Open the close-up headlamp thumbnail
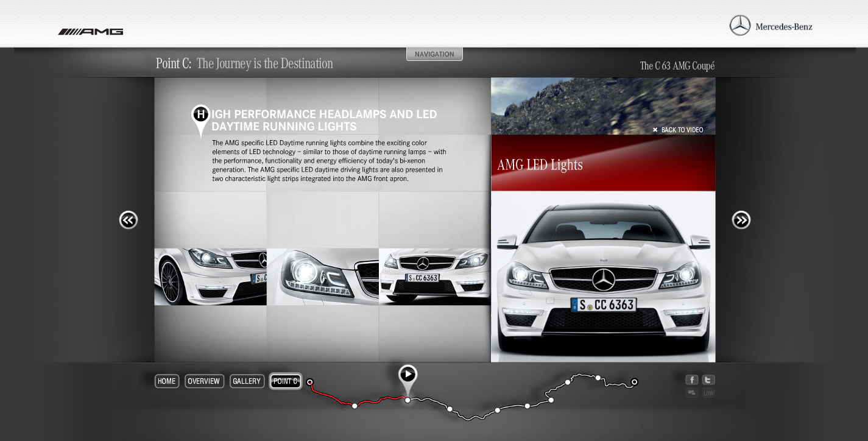The height and width of the screenshot is (441, 868). [323, 277]
